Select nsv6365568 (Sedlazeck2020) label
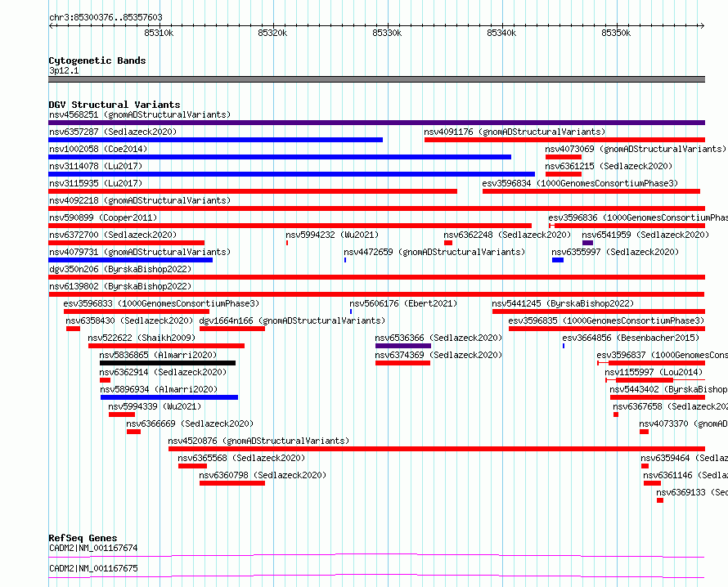Viewport: 728px width, 587px height. point(241,458)
